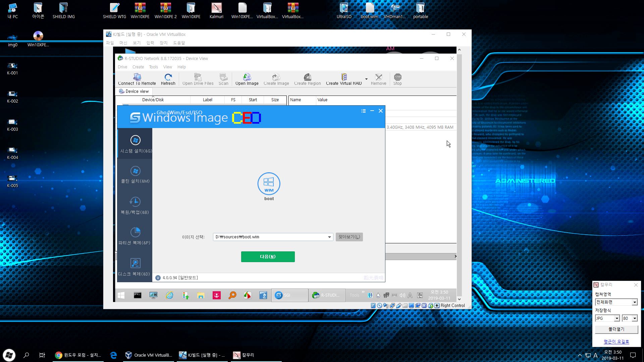Screen dimensions: 644x362
Task: Click the Right Control host key indicator
Action: pyautogui.click(x=452, y=306)
